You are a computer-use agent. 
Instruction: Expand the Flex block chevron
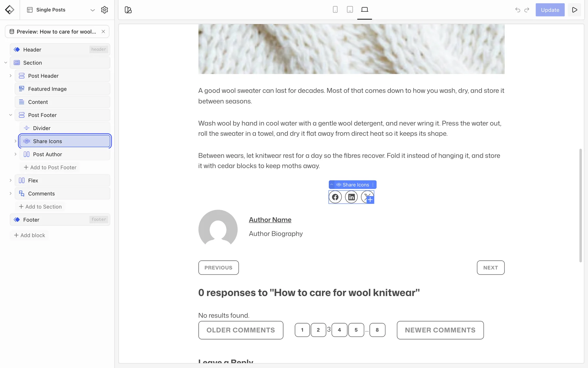click(10, 180)
